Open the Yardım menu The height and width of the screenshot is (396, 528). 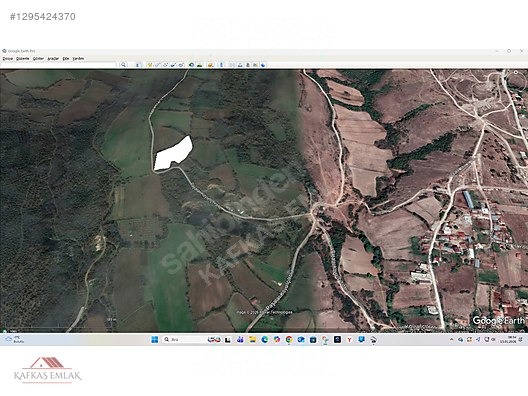78,59
